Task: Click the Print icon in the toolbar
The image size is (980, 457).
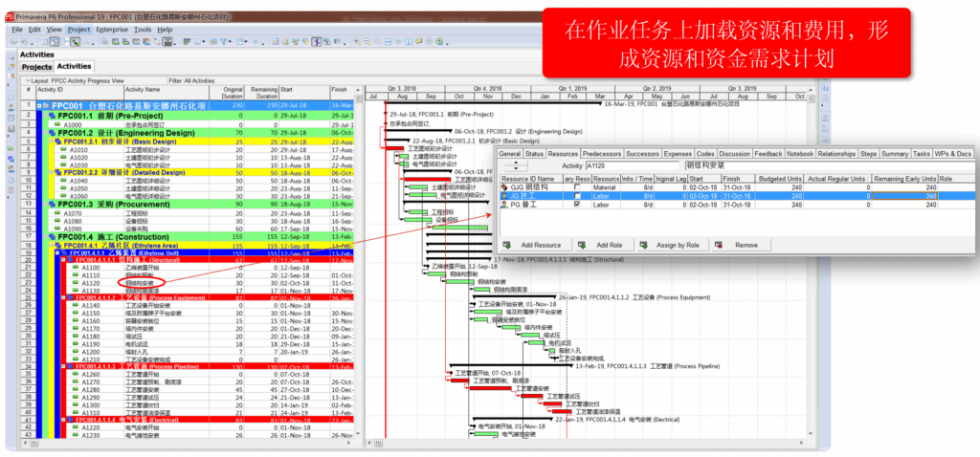Action: click(13, 42)
